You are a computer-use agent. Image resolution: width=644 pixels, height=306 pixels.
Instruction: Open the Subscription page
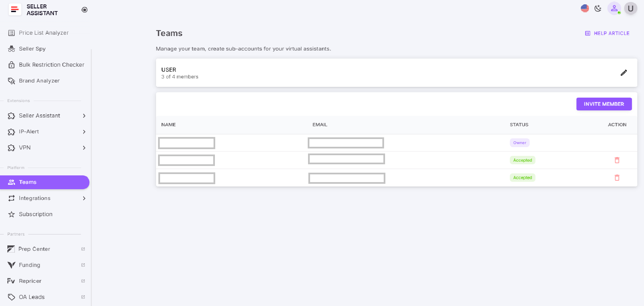pos(36,214)
